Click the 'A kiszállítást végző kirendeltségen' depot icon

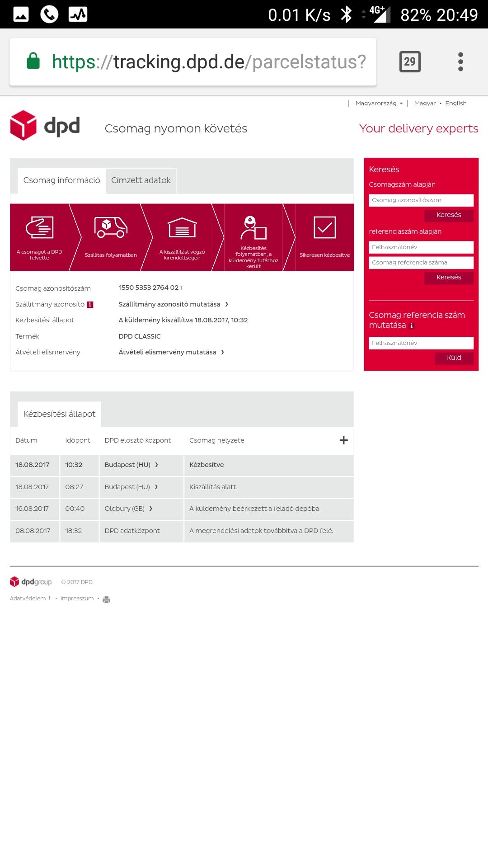[182, 227]
